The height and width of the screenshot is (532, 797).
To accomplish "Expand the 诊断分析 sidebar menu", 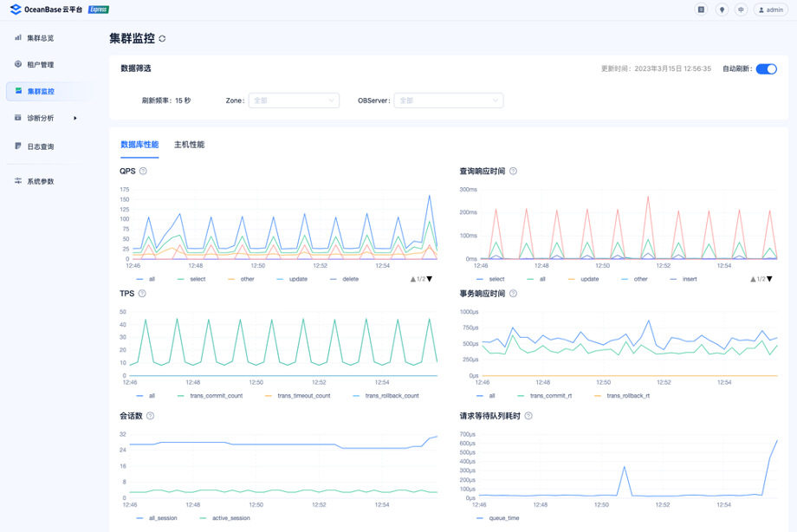I will [x=46, y=118].
